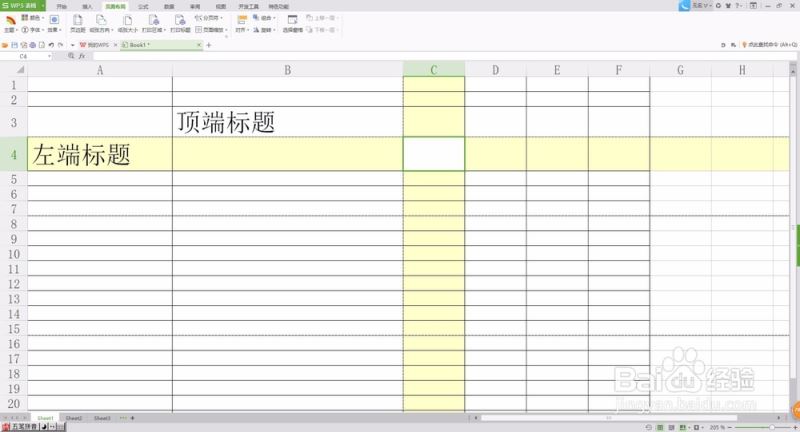Screen dimensions: 800x432
Task: Expand the quick-access toolbar customize arrow
Action: (x=72, y=45)
